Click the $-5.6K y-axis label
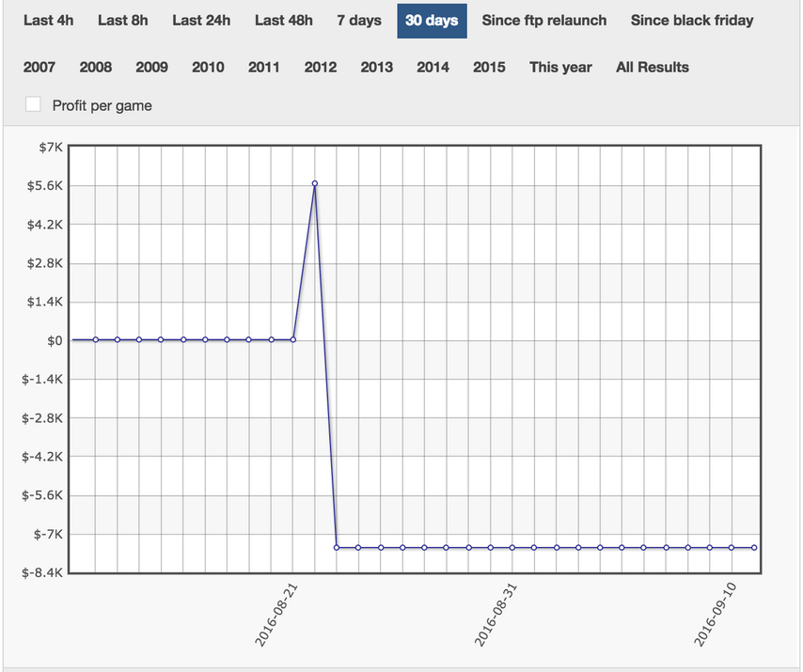 pyautogui.click(x=42, y=495)
